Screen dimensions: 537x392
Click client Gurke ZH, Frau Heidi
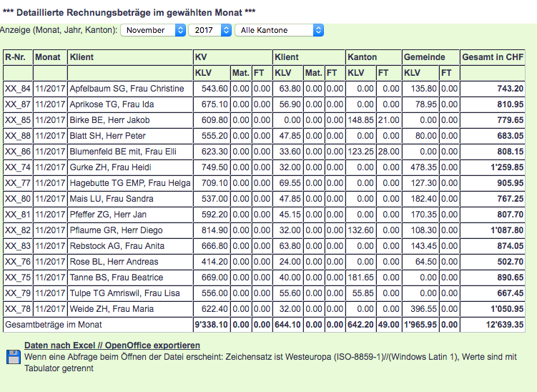(110, 167)
